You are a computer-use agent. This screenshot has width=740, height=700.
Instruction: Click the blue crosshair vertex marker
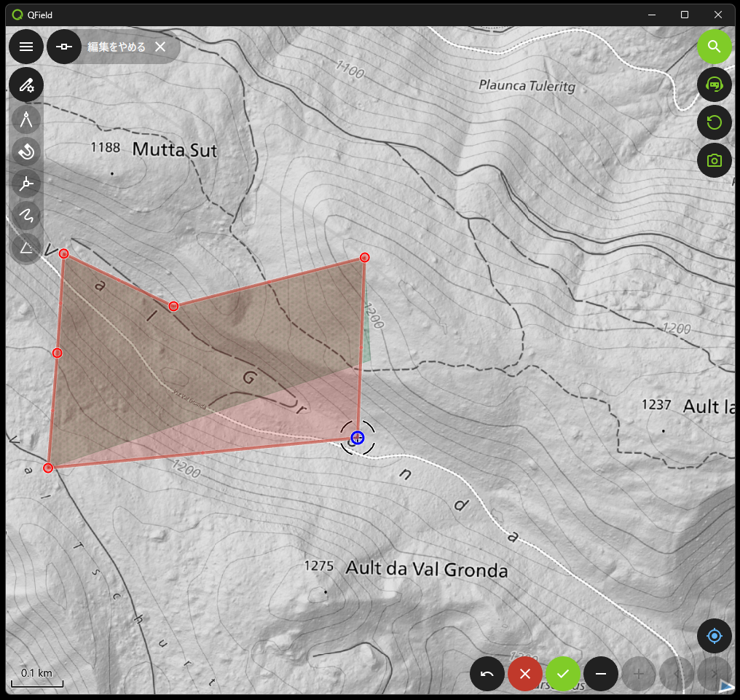(x=357, y=437)
